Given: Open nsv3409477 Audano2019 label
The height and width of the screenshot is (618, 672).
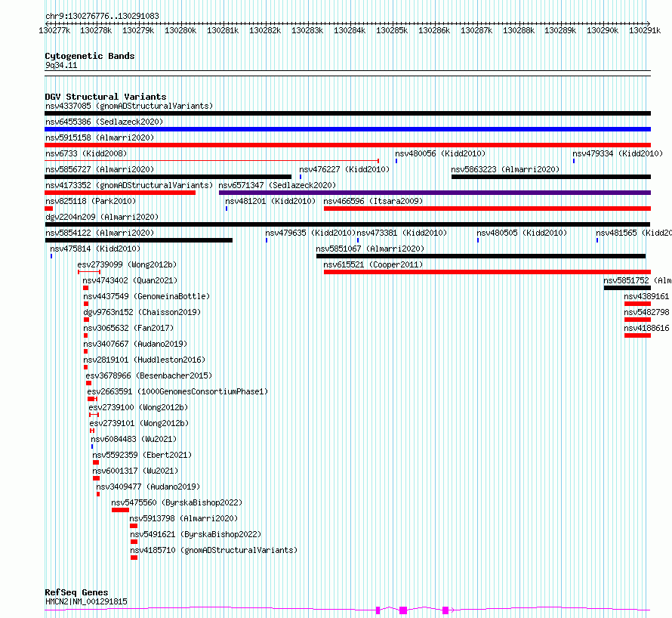Looking at the screenshot, I should [148, 487].
